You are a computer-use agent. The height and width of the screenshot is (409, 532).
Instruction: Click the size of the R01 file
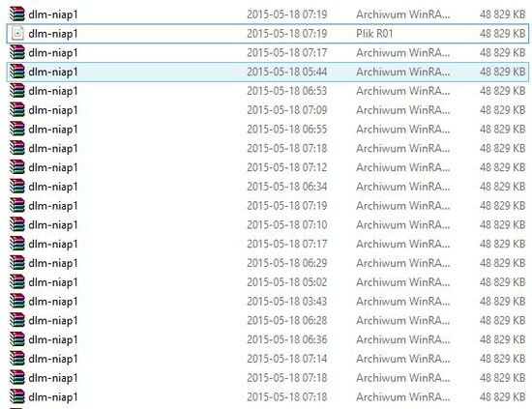(x=502, y=34)
